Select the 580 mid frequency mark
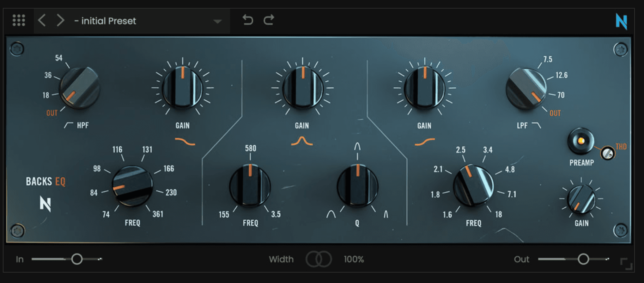Viewport: 644px width, 283px height. 251,148
